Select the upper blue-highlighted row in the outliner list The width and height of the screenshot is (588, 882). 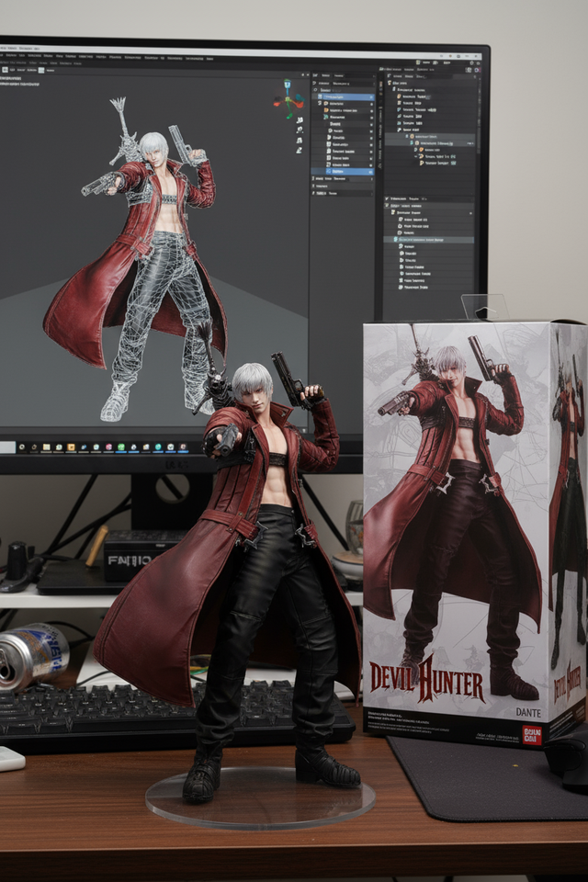coord(345,96)
